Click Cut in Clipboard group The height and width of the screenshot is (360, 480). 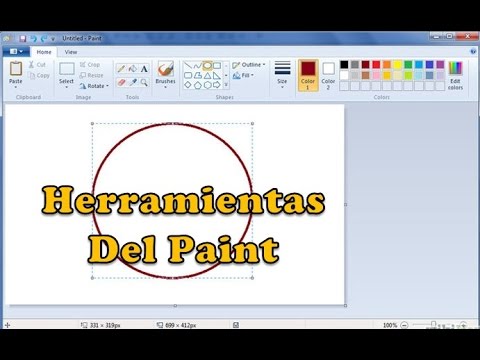tap(37, 65)
